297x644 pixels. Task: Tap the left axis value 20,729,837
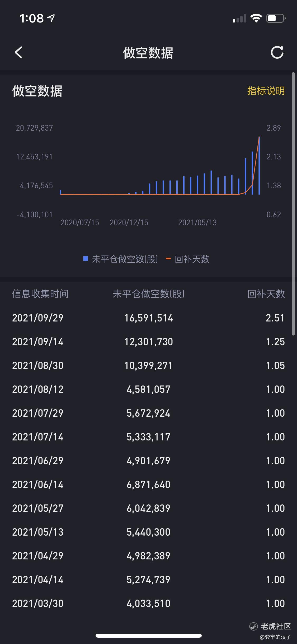pyautogui.click(x=35, y=128)
